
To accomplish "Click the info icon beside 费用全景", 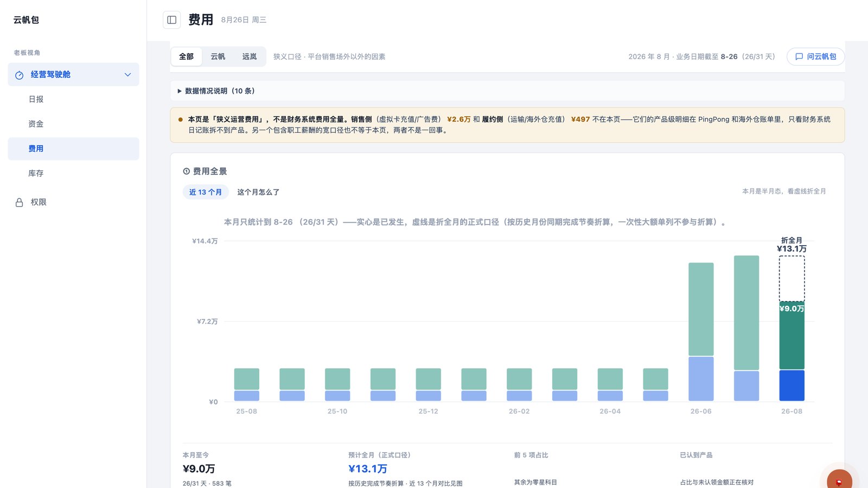I will coord(186,171).
